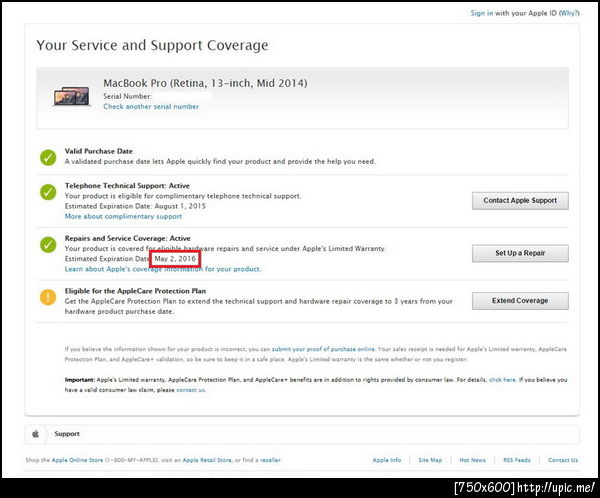Click 'MacBook Pro (Retina, 13-inch, Mid 2014)' title
Screen dimensions: 600x498
pyautogui.click(x=205, y=83)
